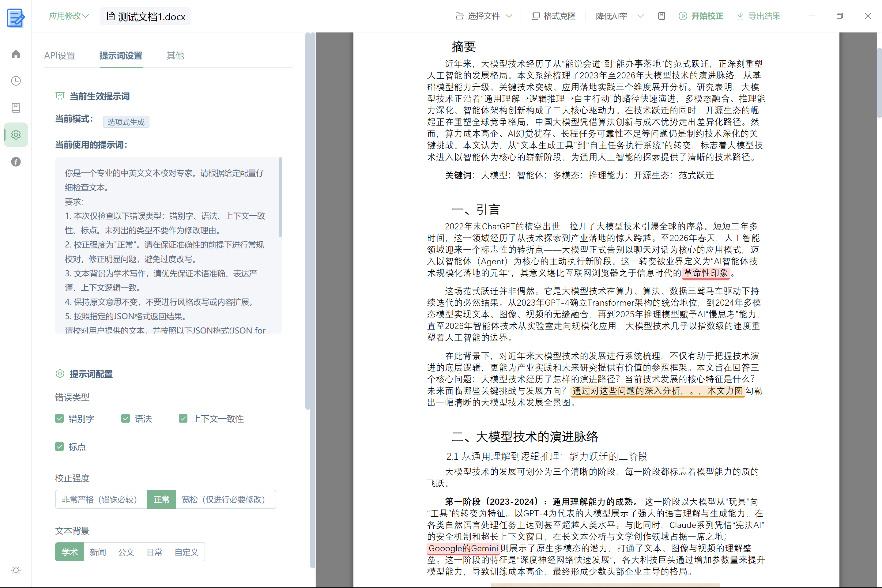Switch to the API设置 tab
This screenshot has width=882, height=588.
(60, 55)
